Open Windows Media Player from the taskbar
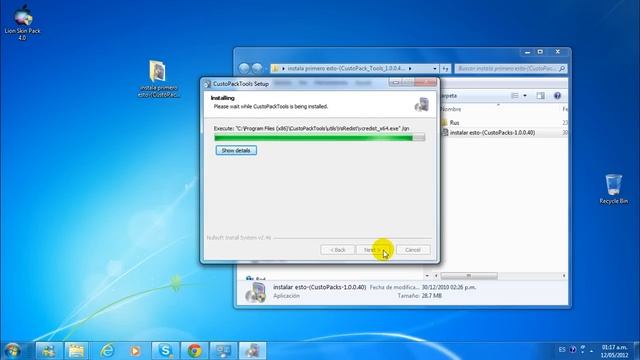 tap(135, 351)
